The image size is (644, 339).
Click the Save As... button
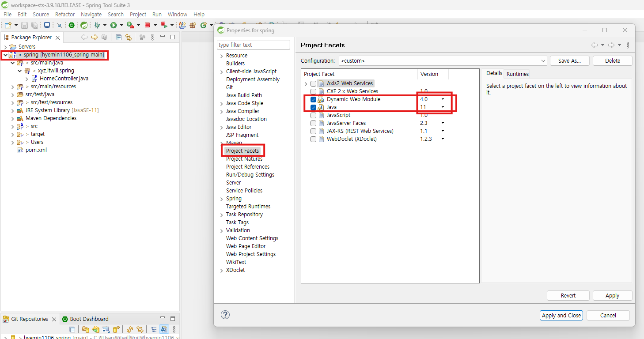coord(569,60)
